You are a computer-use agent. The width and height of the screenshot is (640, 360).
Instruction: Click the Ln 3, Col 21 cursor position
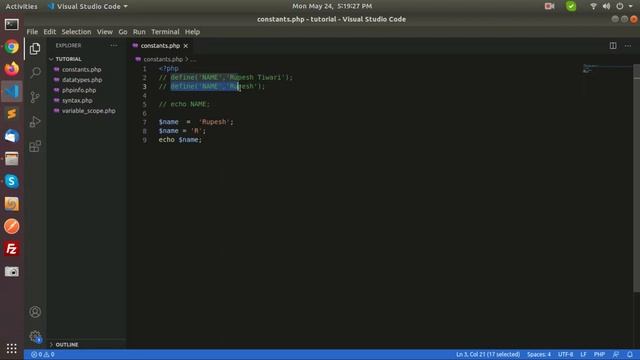[x=488, y=355]
